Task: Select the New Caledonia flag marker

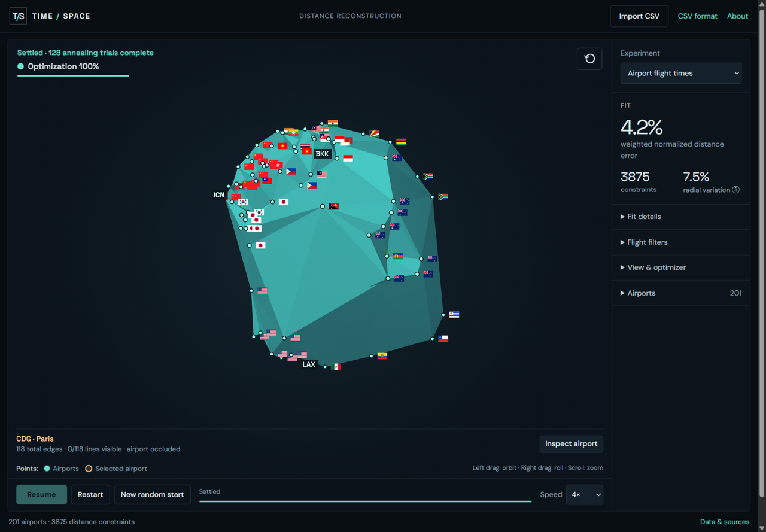Action: [398, 256]
